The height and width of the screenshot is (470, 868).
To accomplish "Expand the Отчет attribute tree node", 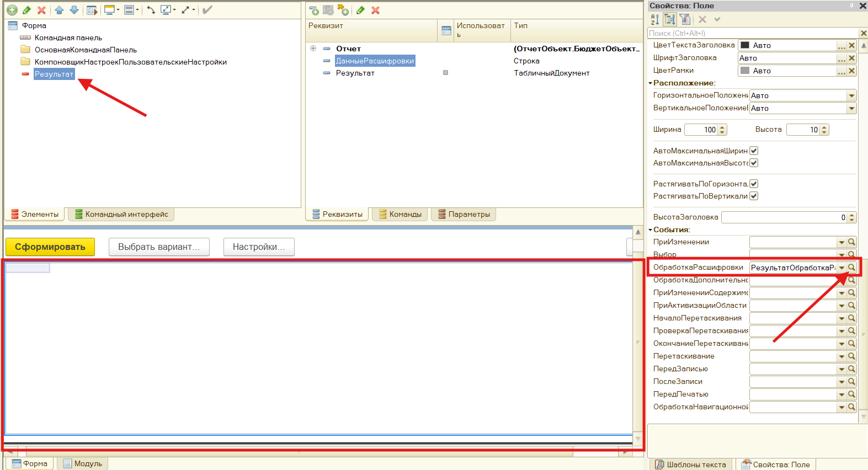I will point(313,49).
